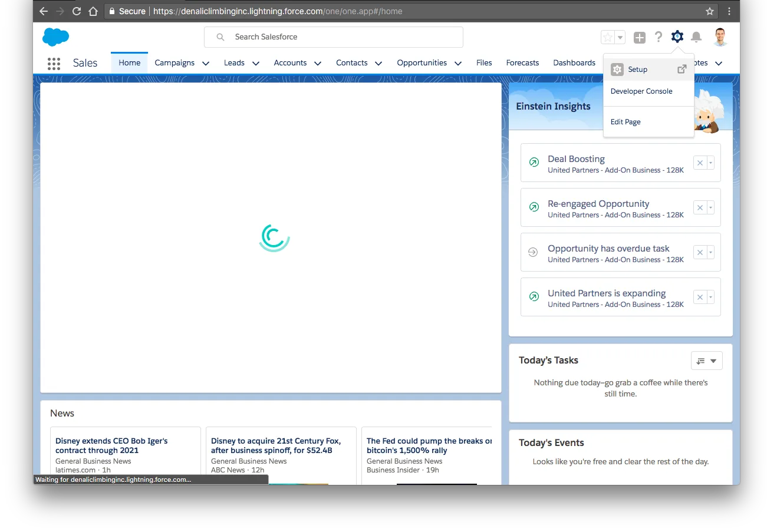Image resolution: width=767 pixels, height=532 pixels.
Task: Open the Disney CEO contract news article
Action: (111, 445)
